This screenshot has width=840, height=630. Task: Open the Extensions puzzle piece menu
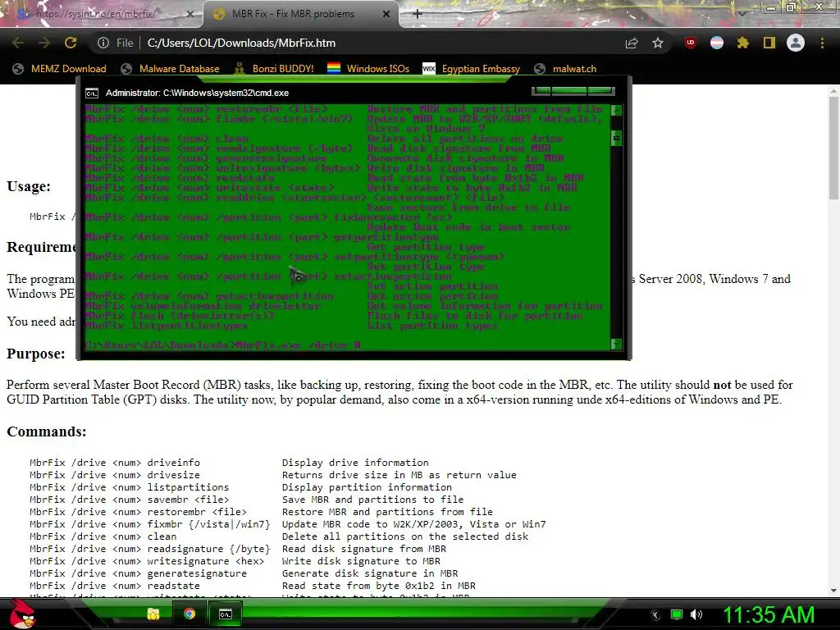click(742, 43)
